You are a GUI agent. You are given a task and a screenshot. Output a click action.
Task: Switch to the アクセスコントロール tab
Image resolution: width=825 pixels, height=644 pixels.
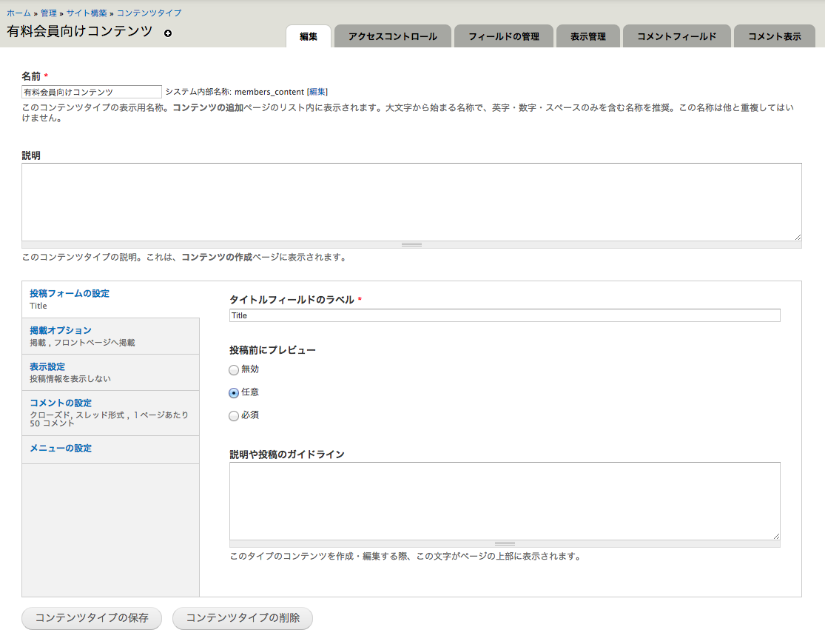(392, 35)
